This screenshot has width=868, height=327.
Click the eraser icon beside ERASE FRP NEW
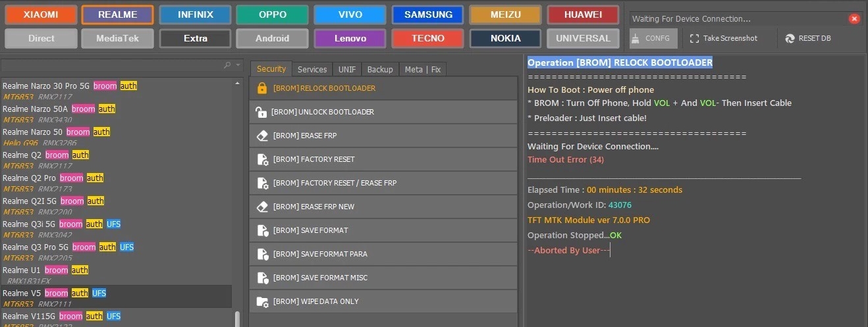(262, 207)
